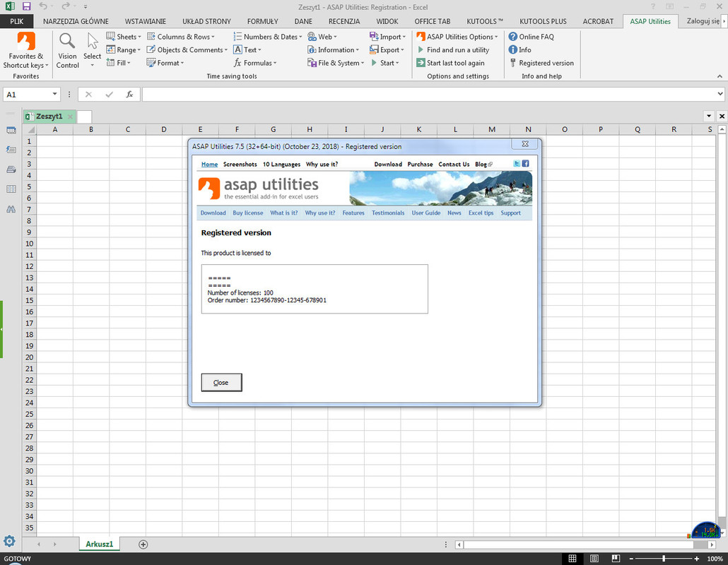
Task: Click the Buy license link
Action: pos(248,213)
